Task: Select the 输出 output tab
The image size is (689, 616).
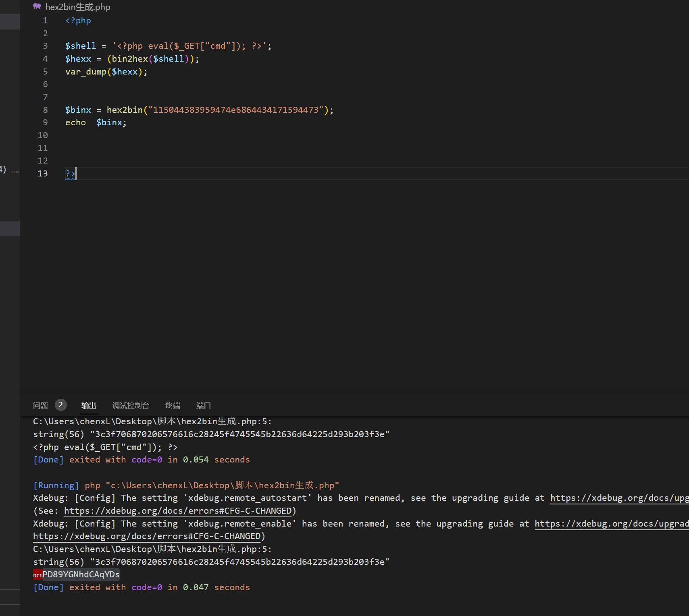Action: pyautogui.click(x=89, y=405)
